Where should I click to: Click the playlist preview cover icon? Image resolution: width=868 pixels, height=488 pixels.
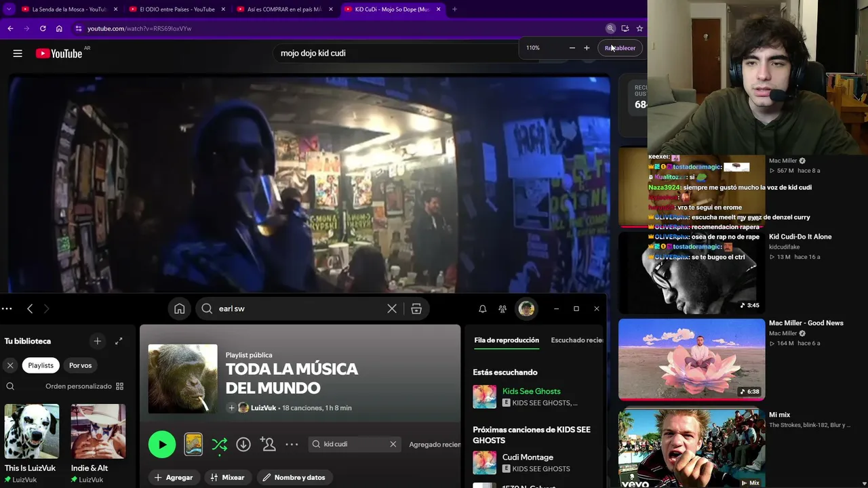193,445
